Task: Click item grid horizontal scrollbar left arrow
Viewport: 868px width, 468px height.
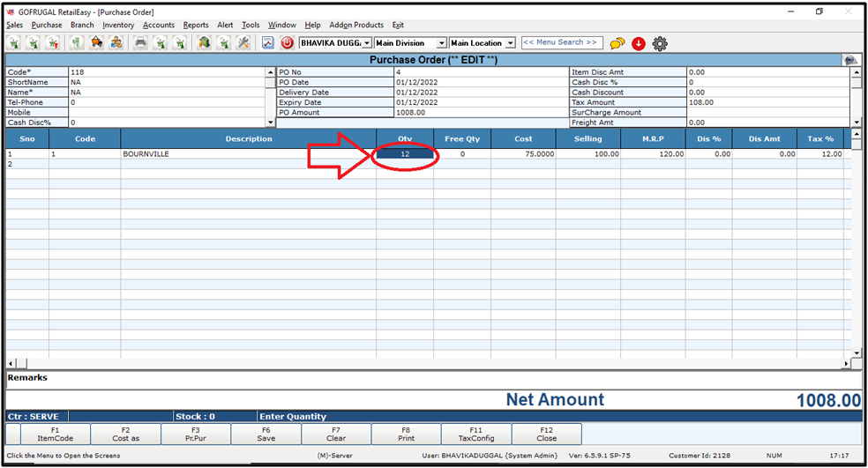Action: [x=11, y=363]
